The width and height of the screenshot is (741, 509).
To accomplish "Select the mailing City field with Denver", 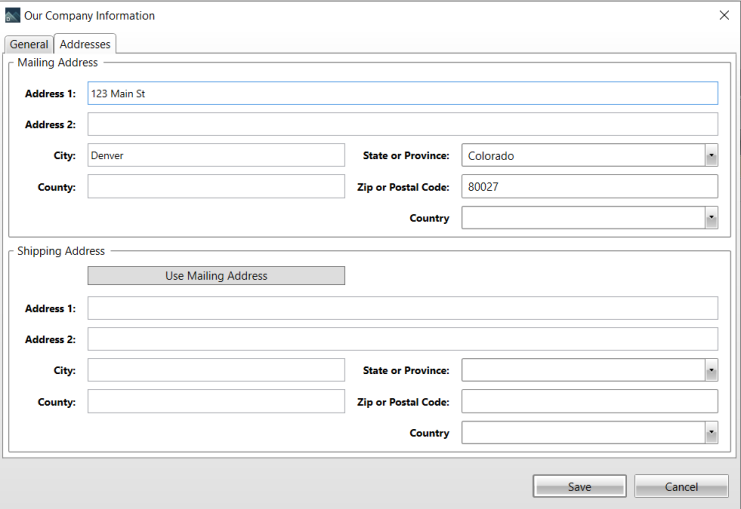I will (x=216, y=155).
